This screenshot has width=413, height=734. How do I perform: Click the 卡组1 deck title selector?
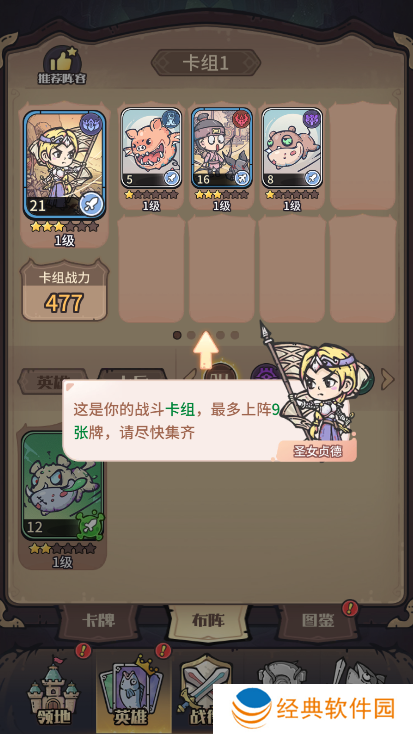206,63
